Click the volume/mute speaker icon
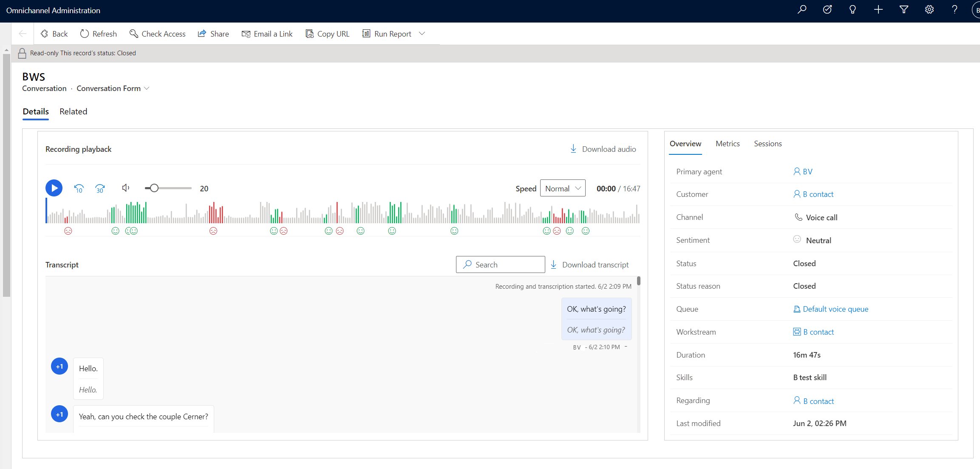This screenshot has width=980, height=469. coord(125,188)
